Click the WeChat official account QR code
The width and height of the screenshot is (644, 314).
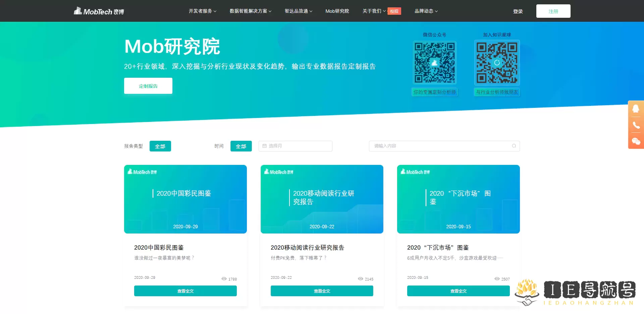tap(434, 63)
